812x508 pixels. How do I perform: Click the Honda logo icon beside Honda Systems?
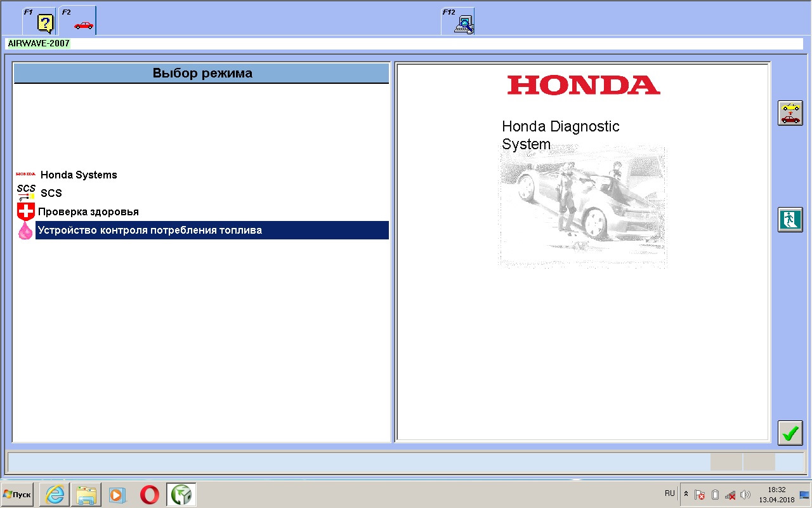point(25,174)
